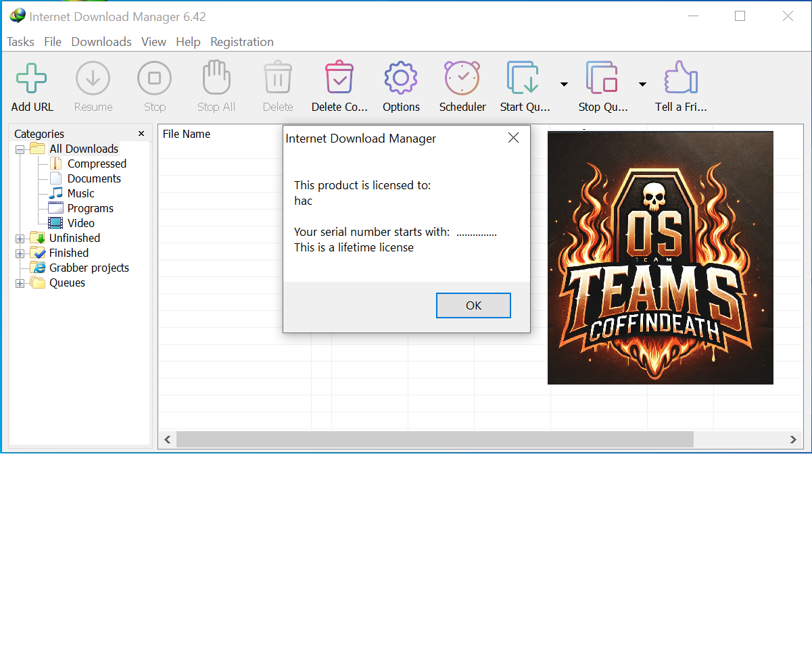The height and width of the screenshot is (665, 812).
Task: Open the Downloads menu
Action: click(x=101, y=42)
